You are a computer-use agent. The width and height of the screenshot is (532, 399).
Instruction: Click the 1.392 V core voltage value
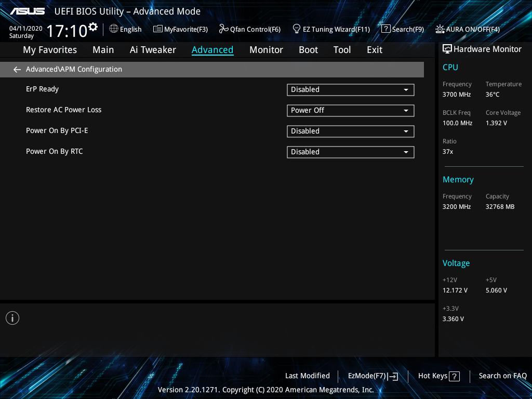(x=496, y=123)
